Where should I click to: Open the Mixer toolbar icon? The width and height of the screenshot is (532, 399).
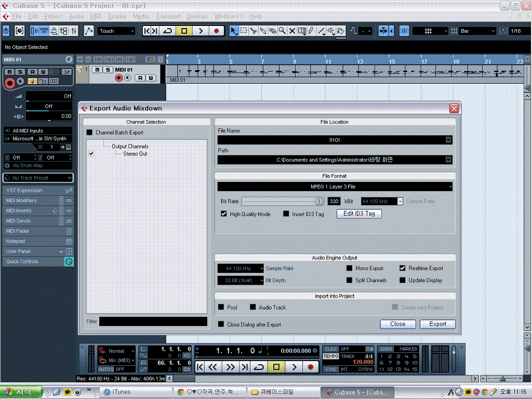[x=74, y=31]
